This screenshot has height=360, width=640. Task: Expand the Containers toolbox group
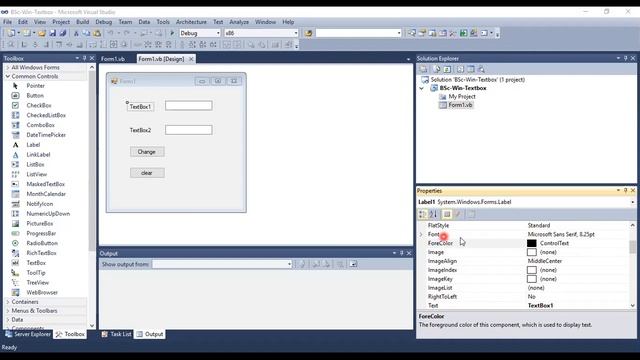[8, 302]
